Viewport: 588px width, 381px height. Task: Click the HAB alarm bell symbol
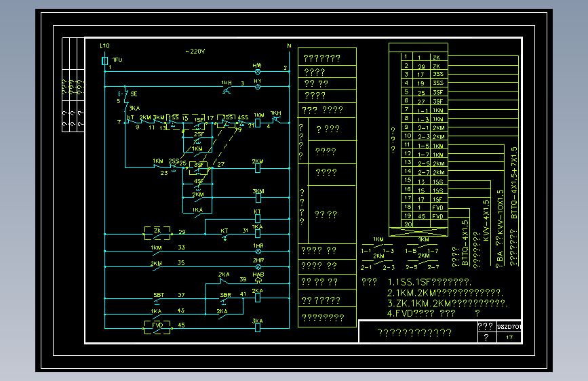pos(258,281)
